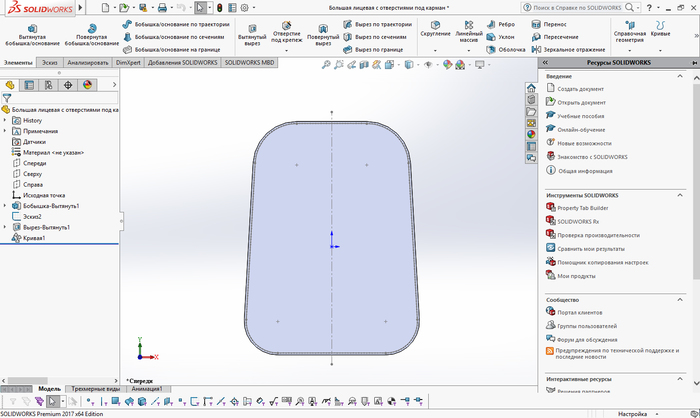Switch to the Анализировать tab

[88, 63]
